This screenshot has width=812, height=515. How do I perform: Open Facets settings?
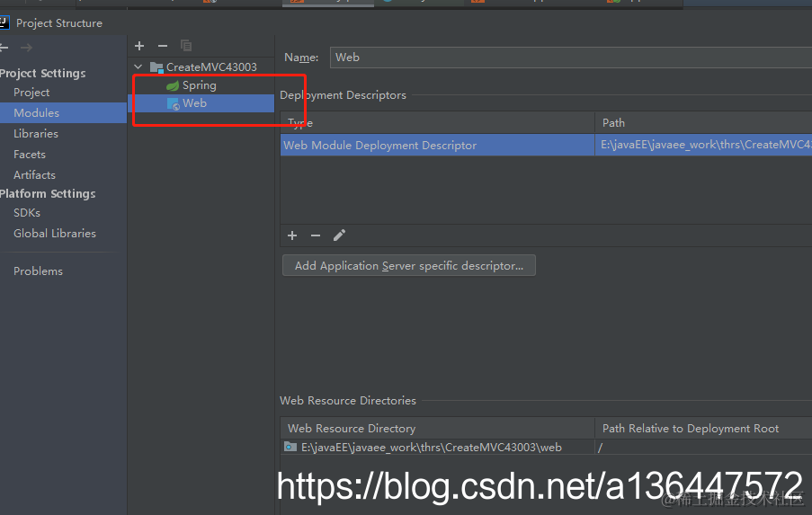point(30,155)
